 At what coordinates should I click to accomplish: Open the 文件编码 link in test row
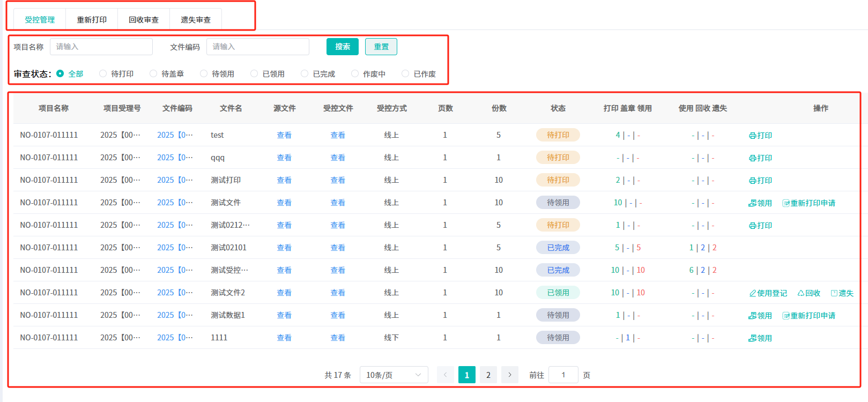175,135
